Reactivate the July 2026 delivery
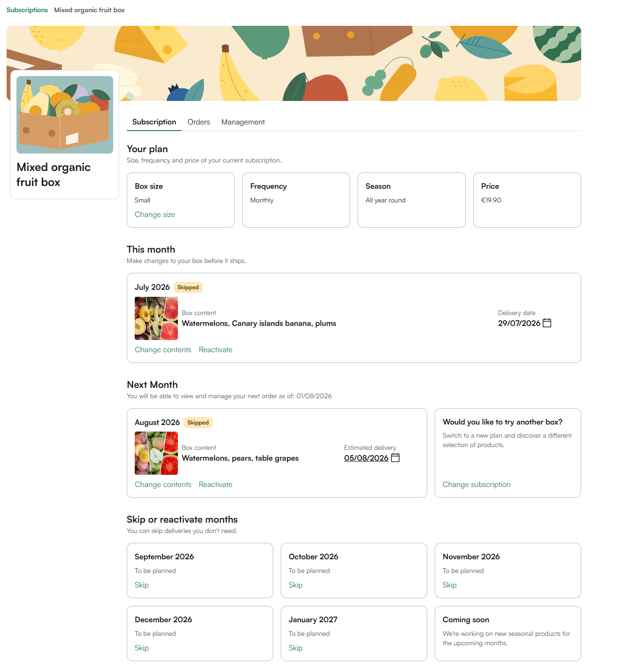Viewport: 630px width, 672px height. (x=215, y=349)
